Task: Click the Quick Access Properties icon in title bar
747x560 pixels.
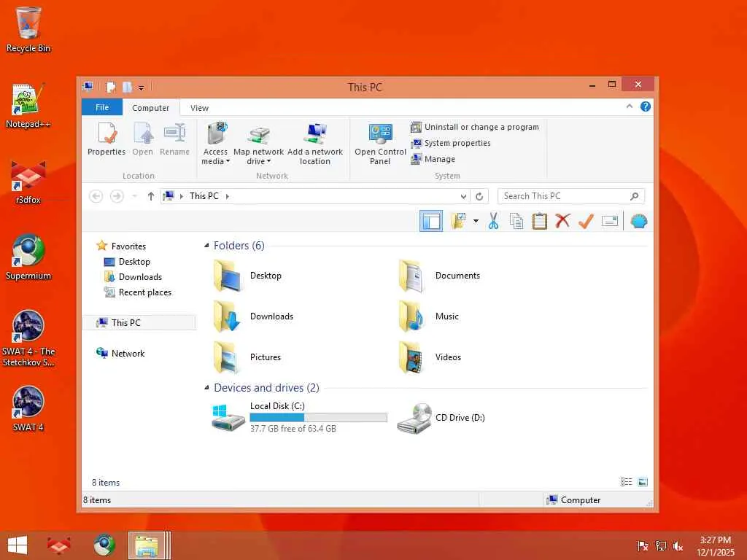Action: coord(111,87)
